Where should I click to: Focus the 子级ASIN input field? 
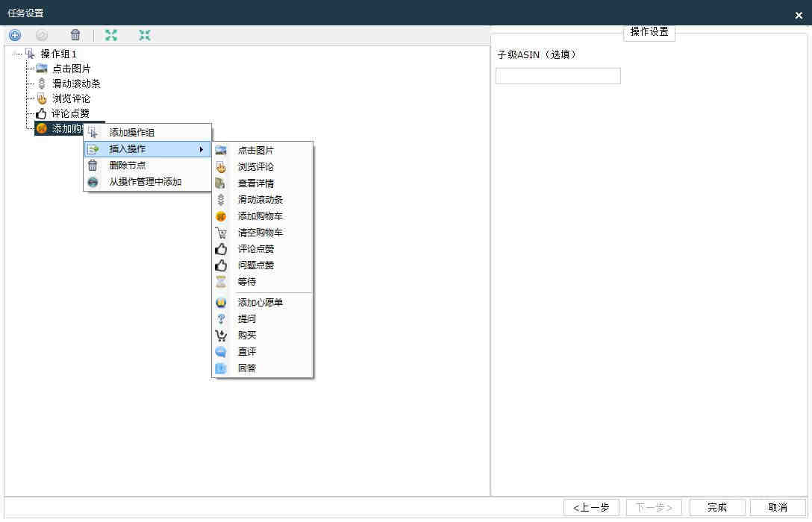558,76
